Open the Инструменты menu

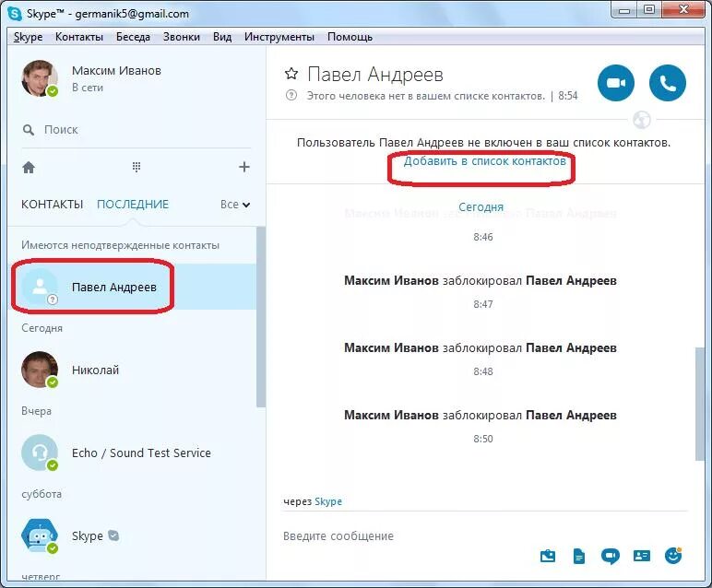pos(279,37)
